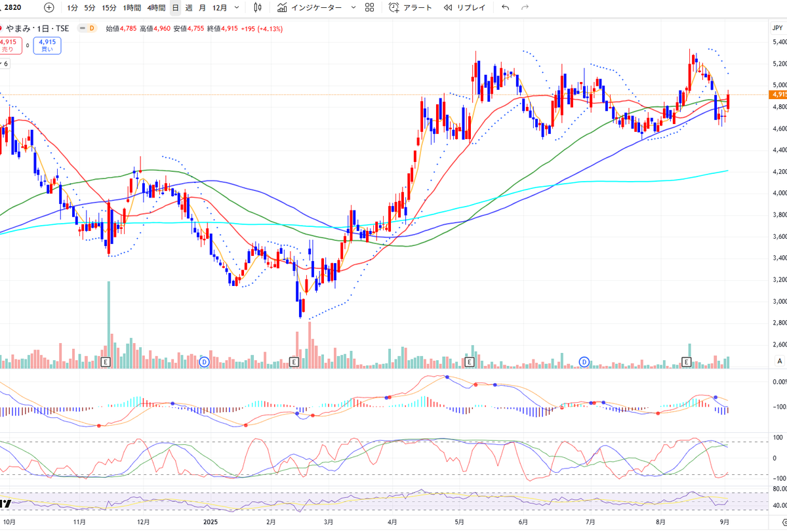Click the 始値 4,785 open value
Screen dimensions: 787x532
(x=121, y=28)
